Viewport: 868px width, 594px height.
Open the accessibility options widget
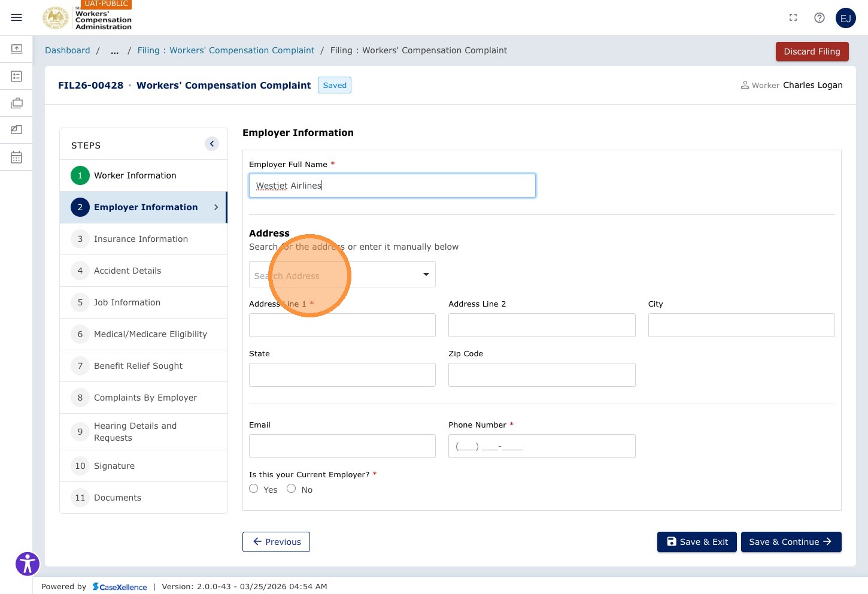click(28, 563)
